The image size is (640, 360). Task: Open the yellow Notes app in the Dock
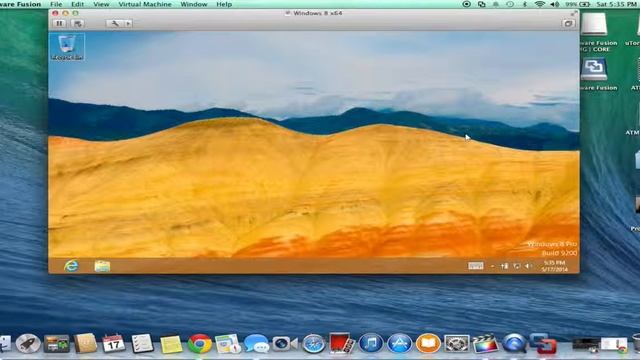tap(171, 344)
